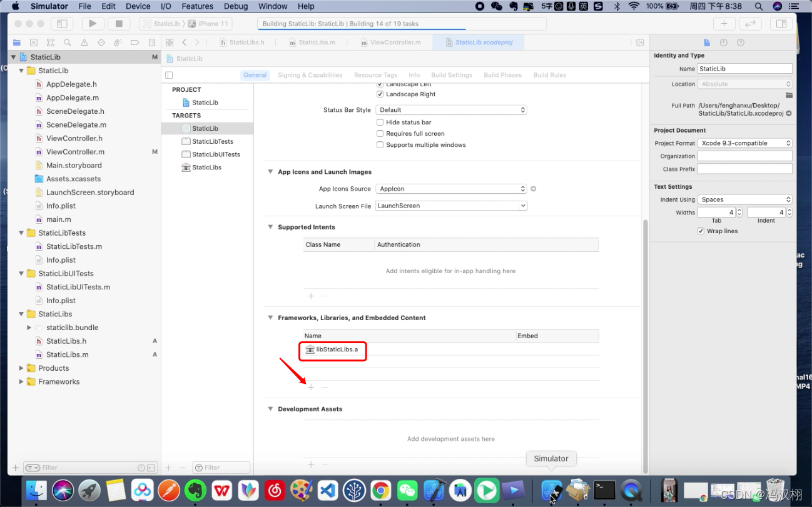
Task: Toggle the navigator panel button in toolbar
Action: pos(62,24)
